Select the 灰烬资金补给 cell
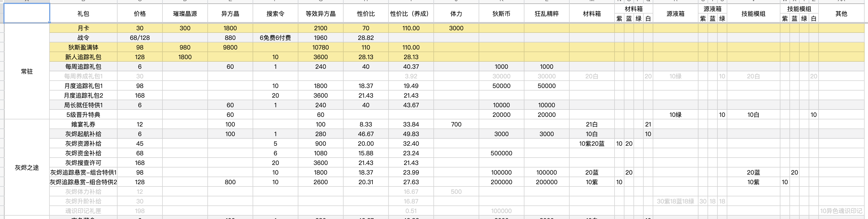The height and width of the screenshot is (219, 868). click(83, 153)
